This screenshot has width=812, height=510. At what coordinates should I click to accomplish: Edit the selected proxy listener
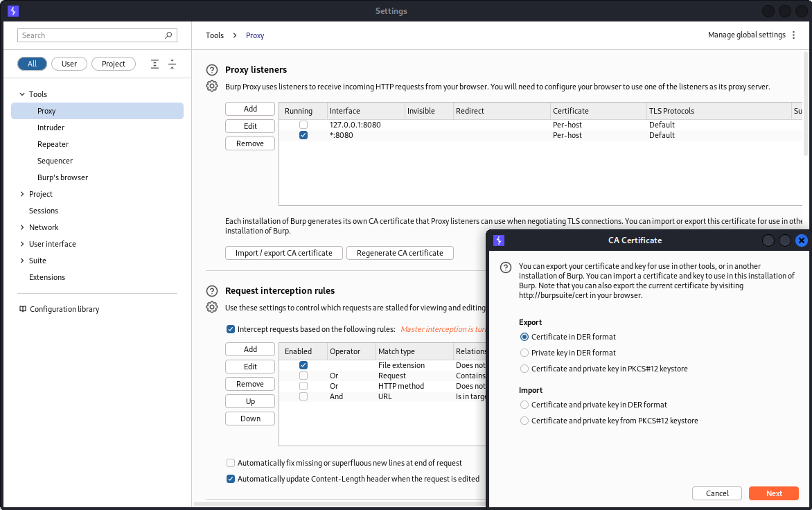(250, 126)
